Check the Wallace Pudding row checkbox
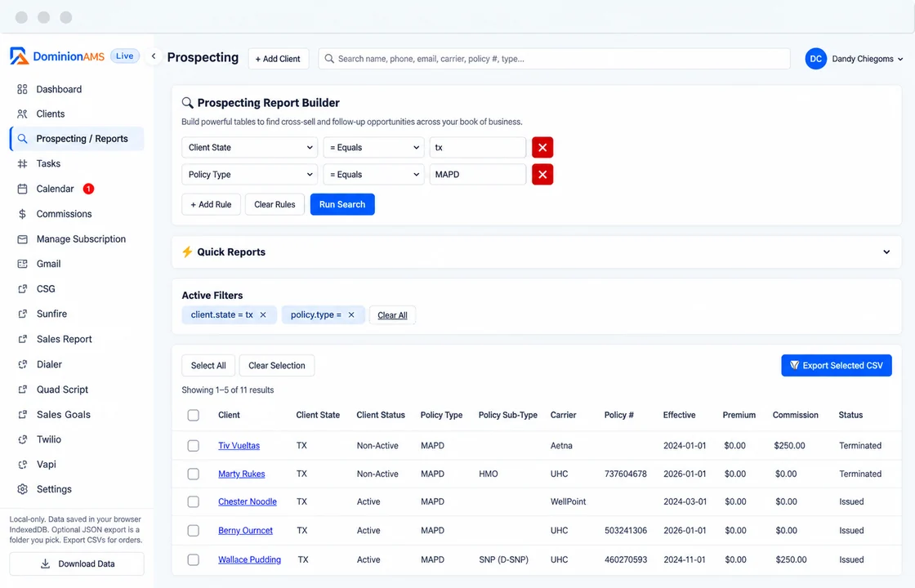The width and height of the screenshot is (915, 588). pos(193,560)
